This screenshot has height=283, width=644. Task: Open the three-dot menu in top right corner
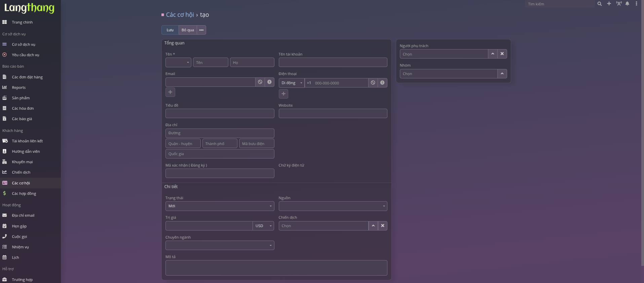tap(636, 4)
